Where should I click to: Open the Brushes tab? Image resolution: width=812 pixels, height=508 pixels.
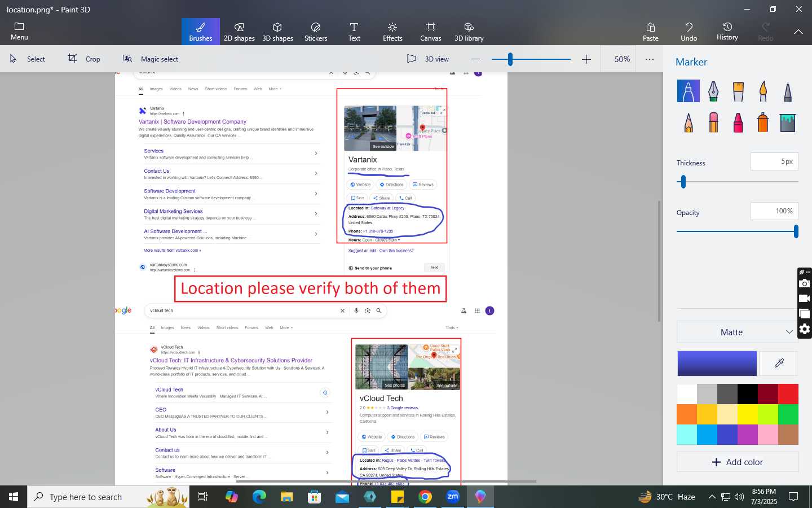point(201,32)
